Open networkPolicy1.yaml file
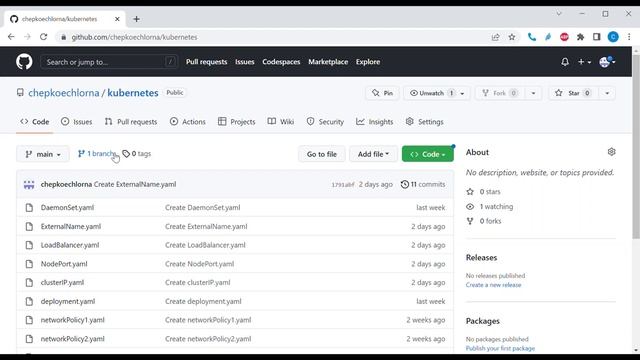 point(73,320)
